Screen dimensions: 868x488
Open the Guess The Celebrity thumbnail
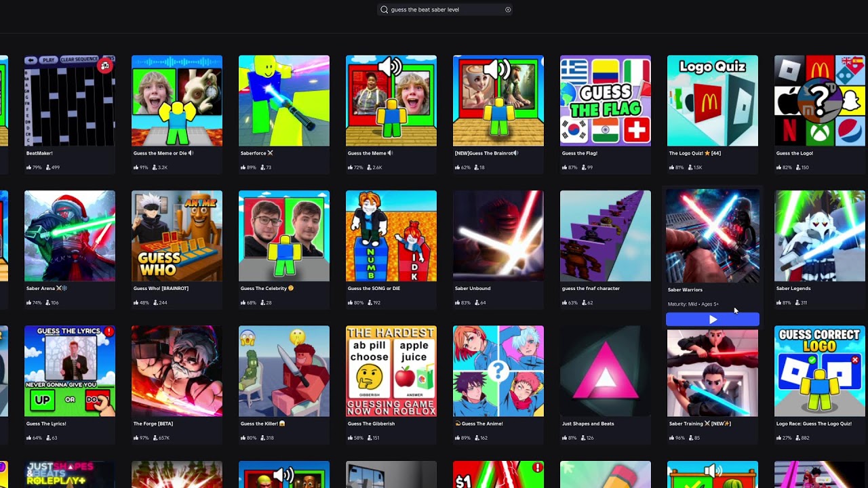pos(284,236)
